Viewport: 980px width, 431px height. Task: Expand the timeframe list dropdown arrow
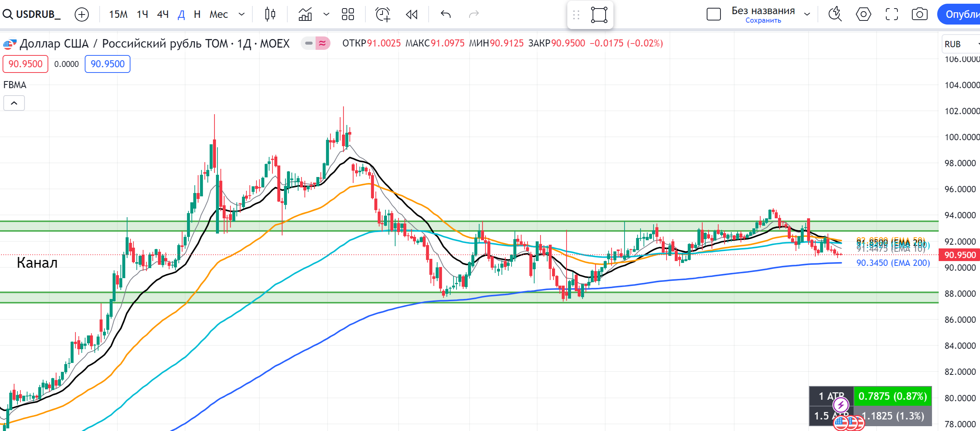[x=241, y=15]
